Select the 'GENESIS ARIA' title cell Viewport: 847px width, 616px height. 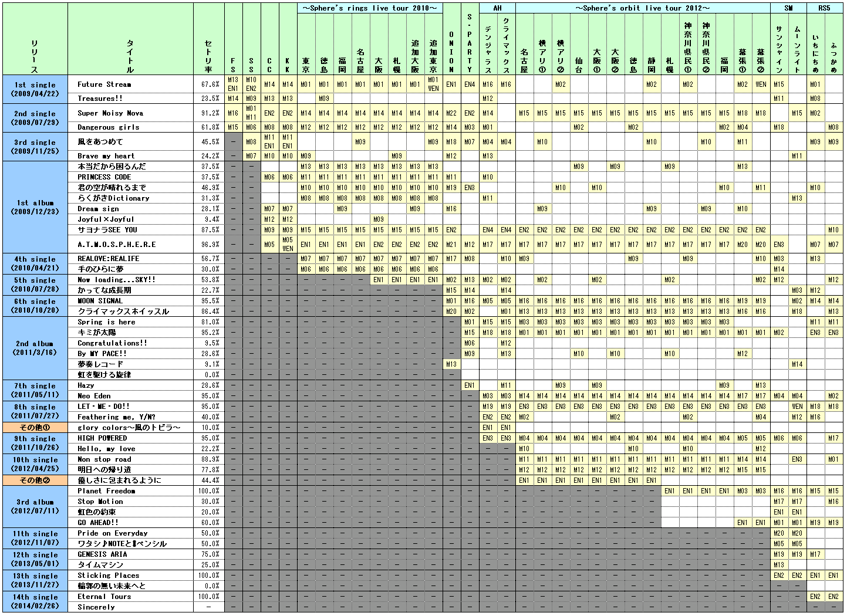pos(130,554)
